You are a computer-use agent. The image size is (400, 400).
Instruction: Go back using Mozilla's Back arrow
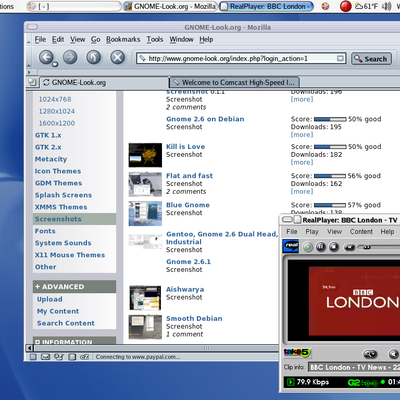pos(46,57)
